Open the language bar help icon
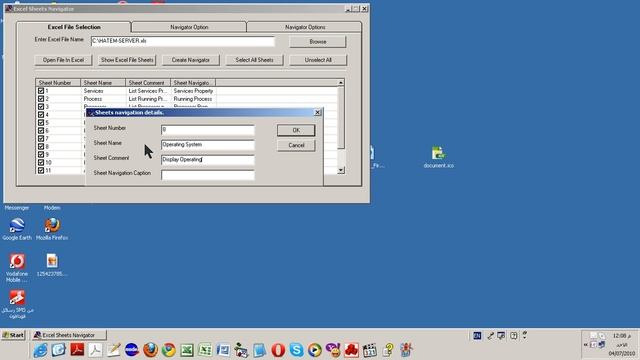Image resolution: width=640 pixels, height=360 pixels. point(513,336)
